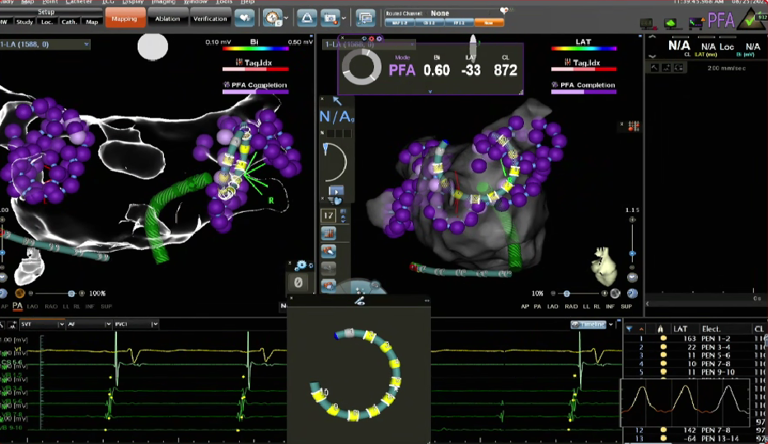Image resolution: width=768 pixels, height=444 pixels.
Task: Click the 17 counter tool icon
Action: point(329,215)
